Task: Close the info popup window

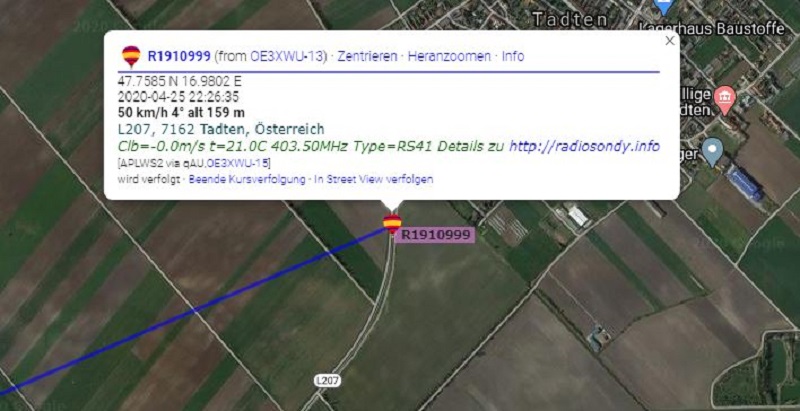Action: click(x=670, y=41)
